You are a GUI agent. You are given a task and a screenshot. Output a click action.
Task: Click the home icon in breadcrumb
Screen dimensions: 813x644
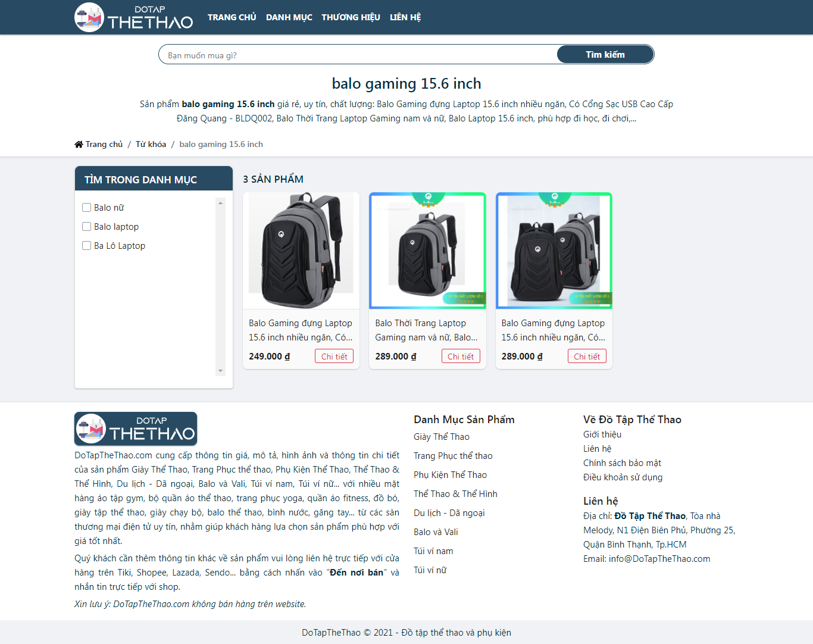coord(79,145)
